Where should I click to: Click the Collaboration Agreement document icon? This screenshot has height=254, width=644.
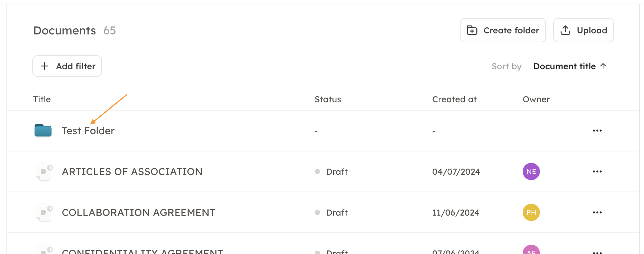[44, 212]
